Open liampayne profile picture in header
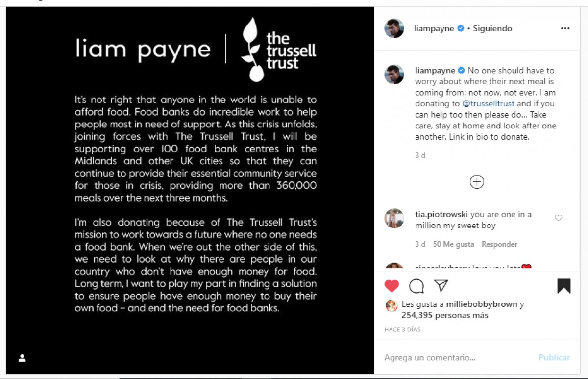The height and width of the screenshot is (379, 588). [x=394, y=28]
